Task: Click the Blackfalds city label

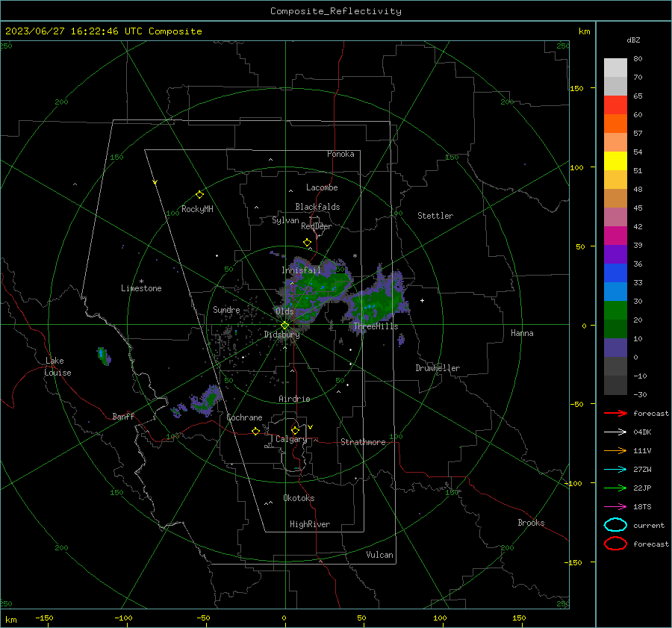Action: click(317, 207)
